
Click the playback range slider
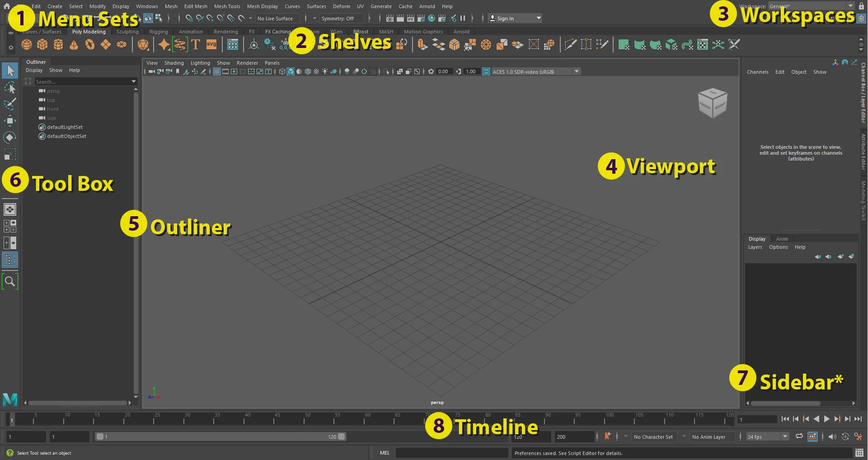point(221,436)
